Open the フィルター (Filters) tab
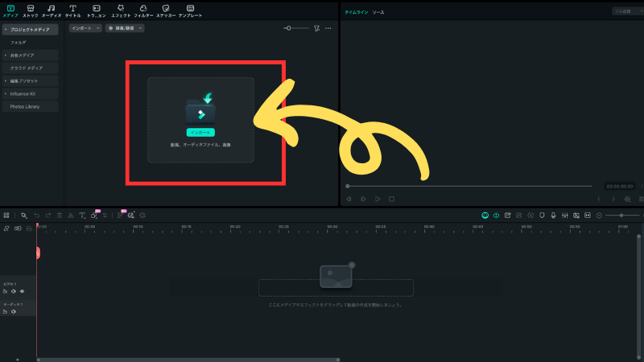The width and height of the screenshot is (644, 362). pyautogui.click(x=143, y=11)
